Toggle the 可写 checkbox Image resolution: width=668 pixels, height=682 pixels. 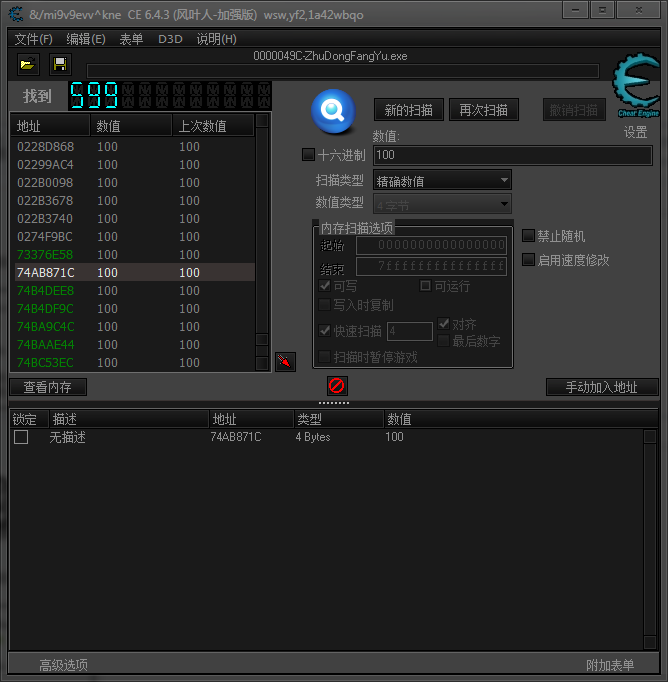[x=325, y=286]
